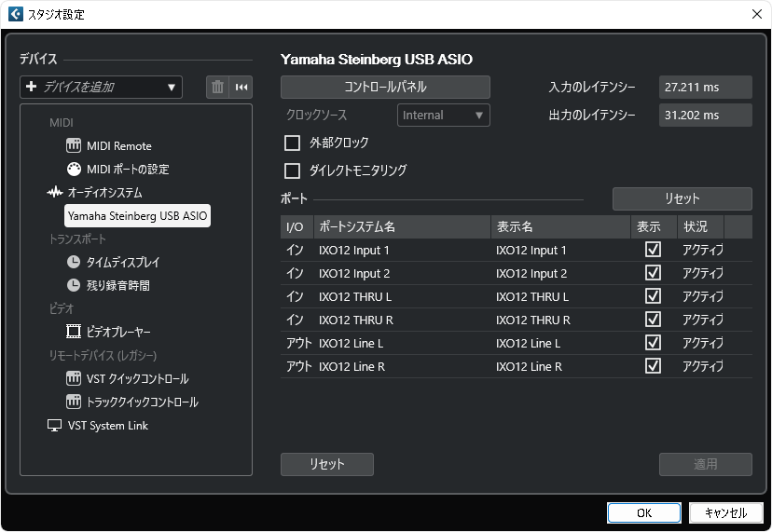Image resolution: width=772 pixels, height=532 pixels.
Task: Click display name cell IXO12 Line R
Action: (x=530, y=367)
